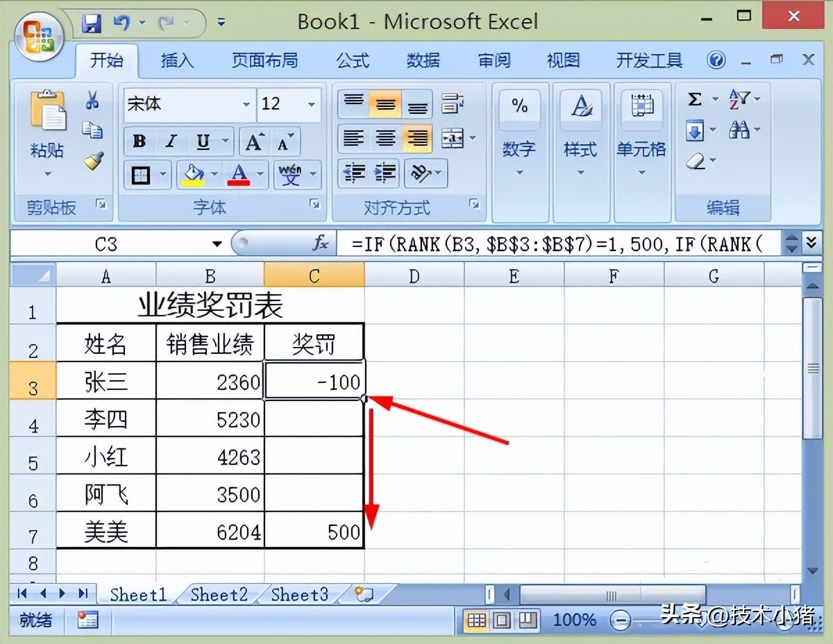
Task: Open the 宋体 font name dropdown
Action: (246, 105)
